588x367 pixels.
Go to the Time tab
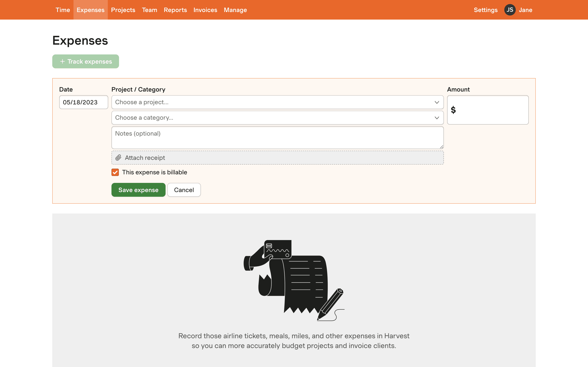pyautogui.click(x=63, y=10)
